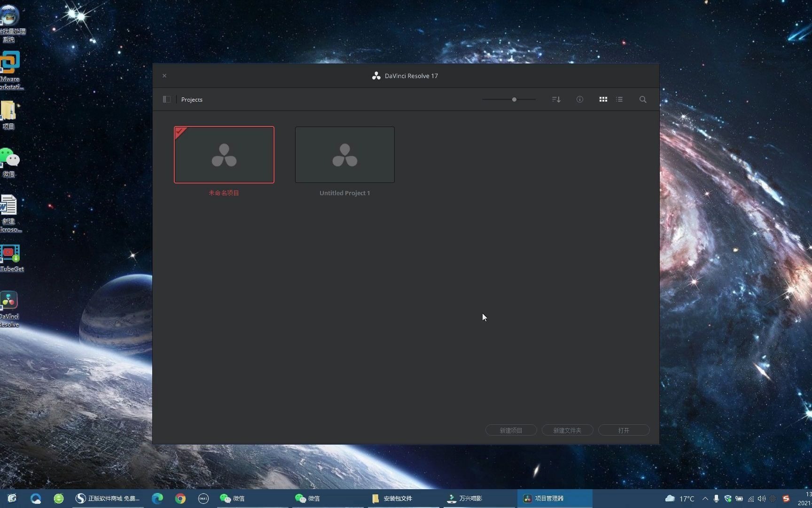The height and width of the screenshot is (508, 812).
Task: Click the 未命名项目 project name label
Action: pyautogui.click(x=224, y=193)
